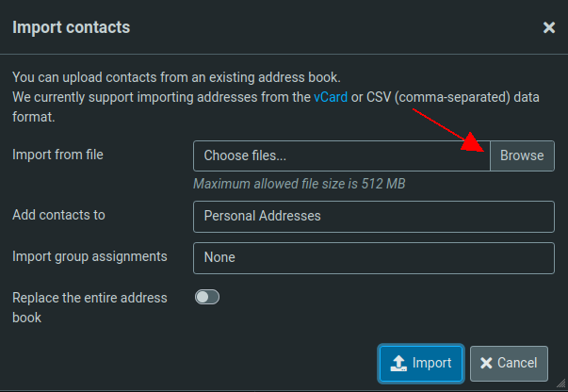Grab the resize grip at the dialog corner
The height and width of the screenshot is (392, 568).
[561, 385]
